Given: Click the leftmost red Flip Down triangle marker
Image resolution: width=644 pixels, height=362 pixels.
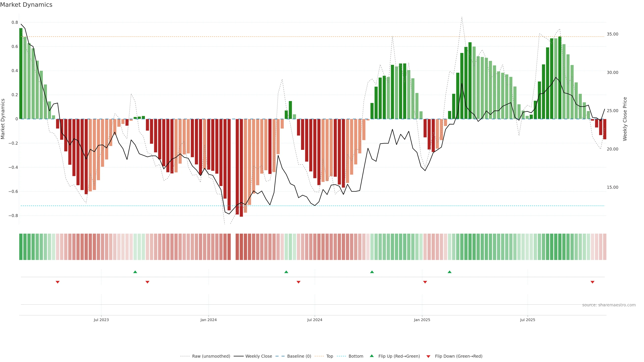Looking at the screenshot, I should [x=58, y=282].
